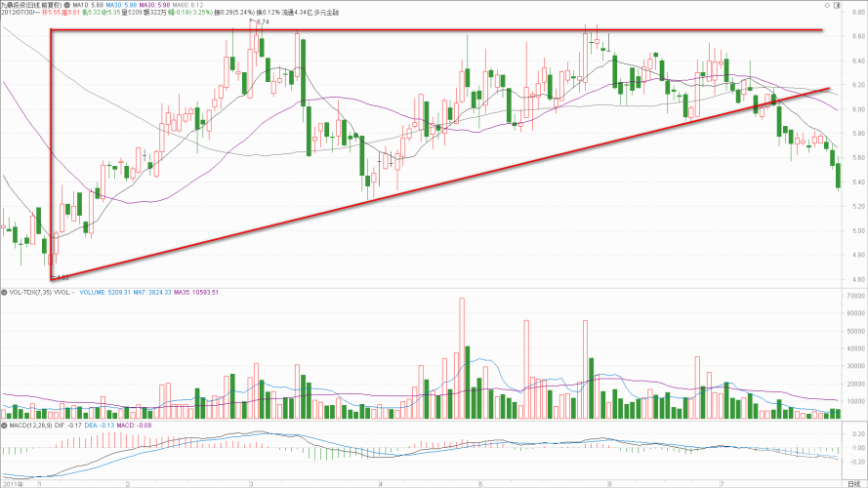Select the horizontal red resistance line
This screenshot has width=868, height=488.
pos(439,30)
